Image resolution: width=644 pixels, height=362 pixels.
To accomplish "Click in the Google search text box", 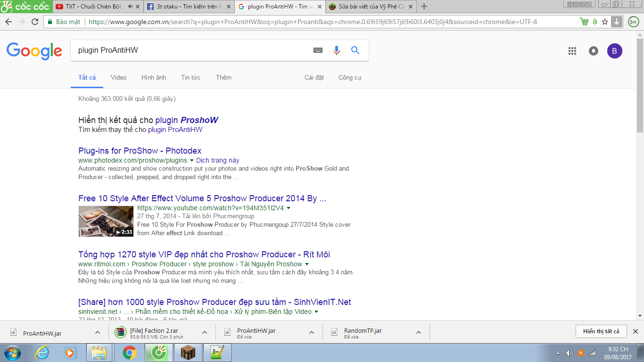I will [189, 50].
